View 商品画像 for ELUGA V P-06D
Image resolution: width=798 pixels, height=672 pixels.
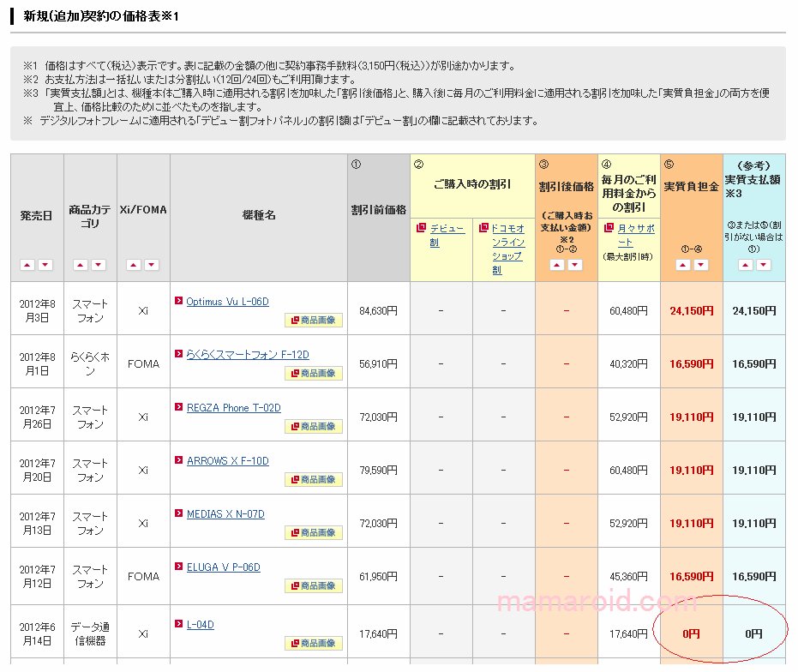coord(314,586)
